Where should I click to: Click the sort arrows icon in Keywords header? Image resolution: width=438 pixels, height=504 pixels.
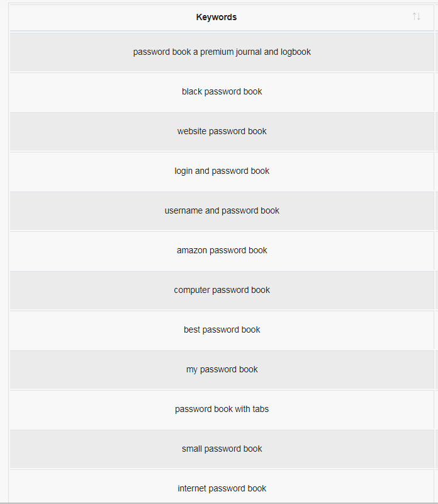click(x=416, y=16)
